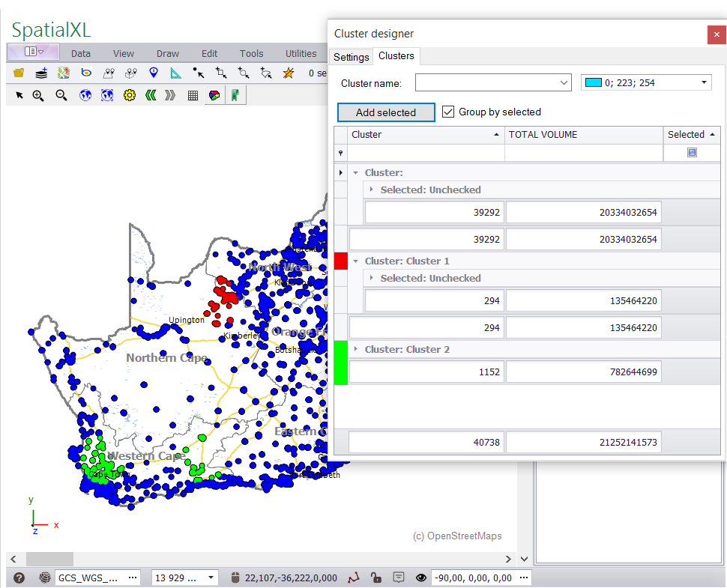Screen dimensions: 727x588
Task: Toggle the Group by selected checkbox
Action: click(x=448, y=112)
